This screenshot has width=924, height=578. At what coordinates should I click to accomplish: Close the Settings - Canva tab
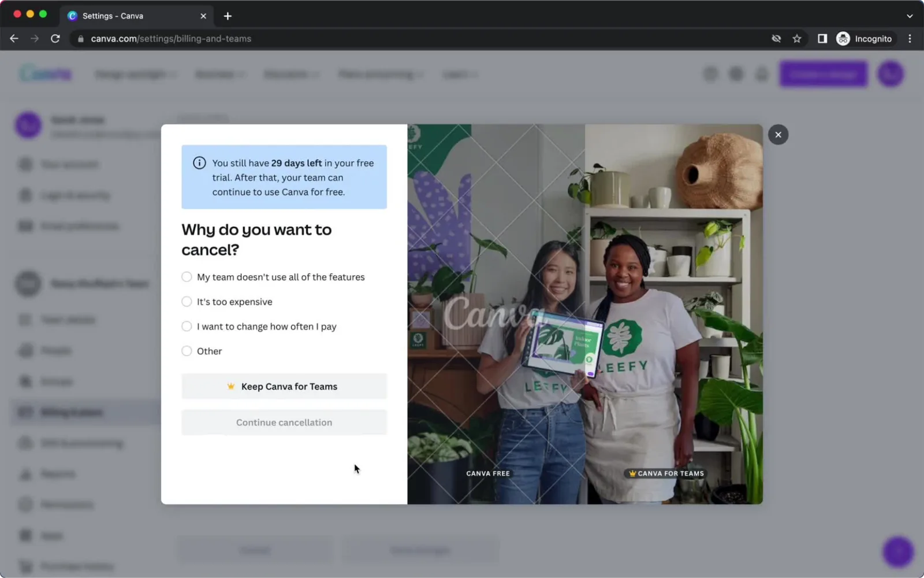[x=203, y=16]
